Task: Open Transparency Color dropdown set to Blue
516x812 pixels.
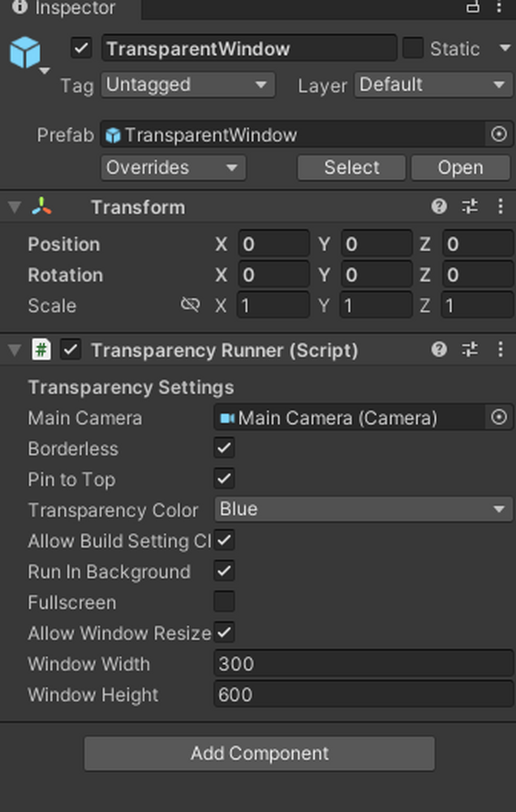Action: (x=363, y=509)
